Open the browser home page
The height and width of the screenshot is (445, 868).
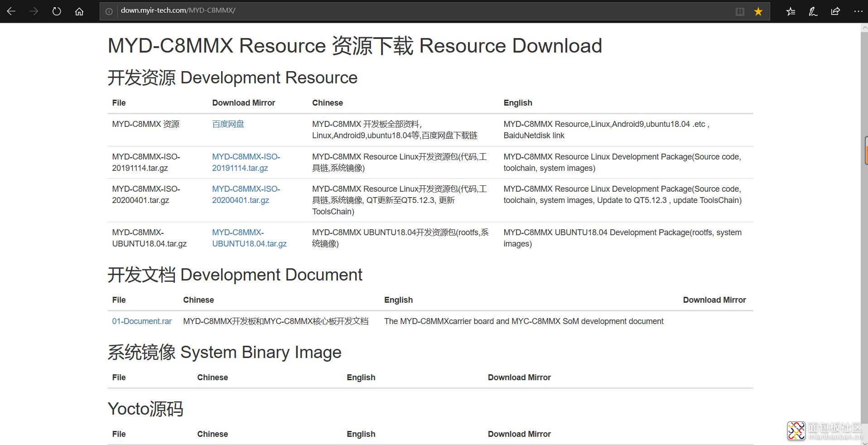click(79, 11)
